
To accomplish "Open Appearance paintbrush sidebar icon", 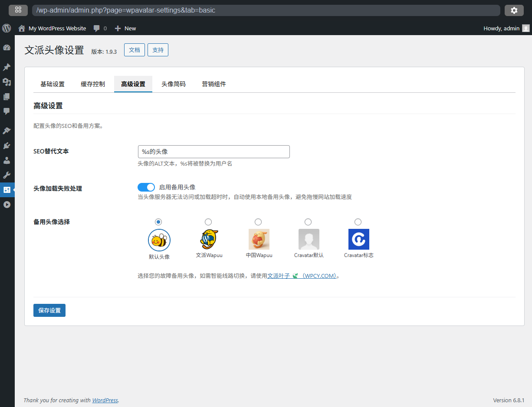I will coord(7,131).
